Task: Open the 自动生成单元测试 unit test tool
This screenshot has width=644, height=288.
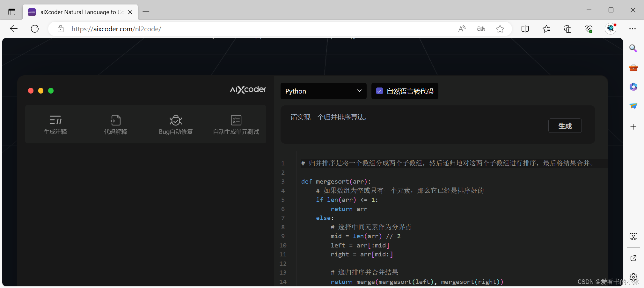Action: click(236, 125)
